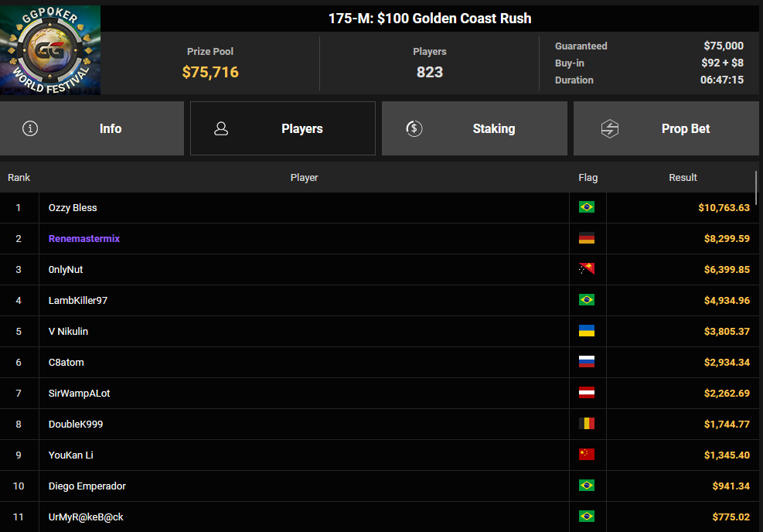
Task: Click the Info circle icon
Action: (30, 128)
